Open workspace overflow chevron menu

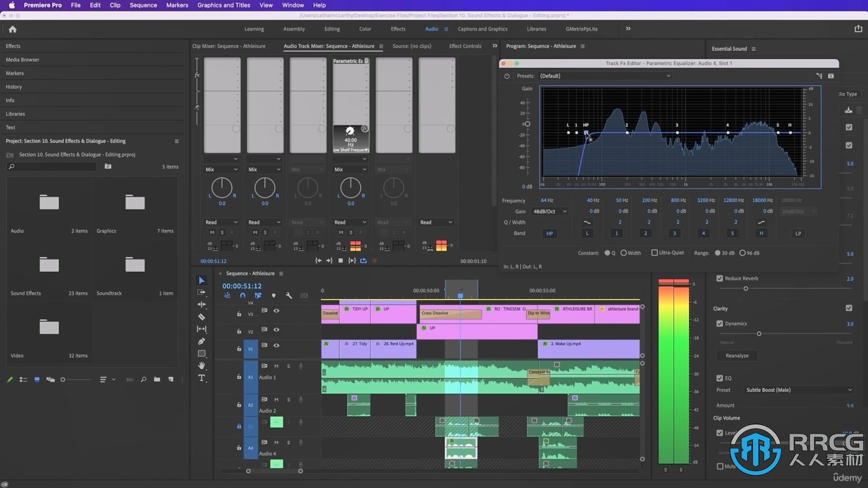628,29
